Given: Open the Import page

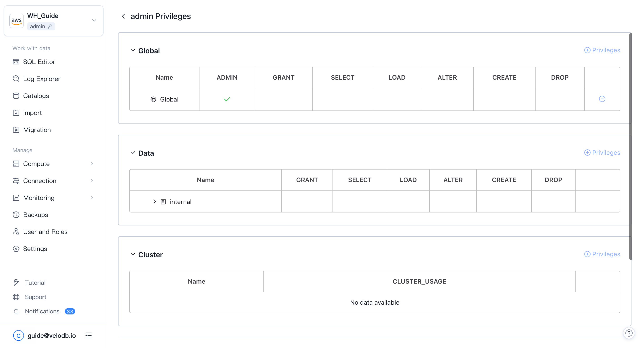Looking at the screenshot, I should click(32, 112).
